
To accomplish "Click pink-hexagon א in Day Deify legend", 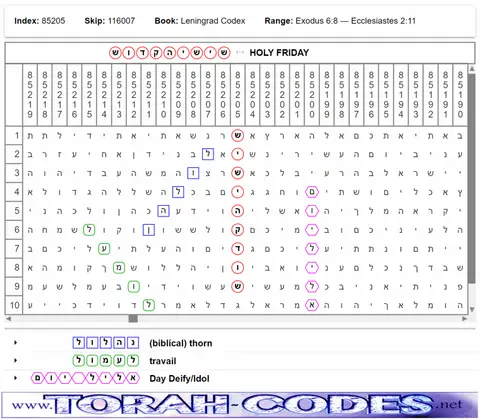I will [133, 378].
